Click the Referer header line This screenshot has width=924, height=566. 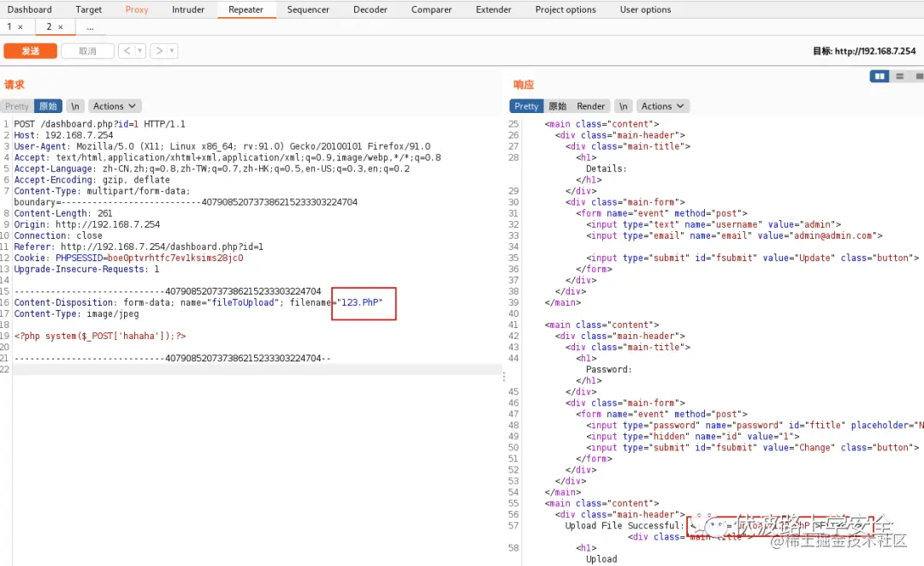point(139,247)
